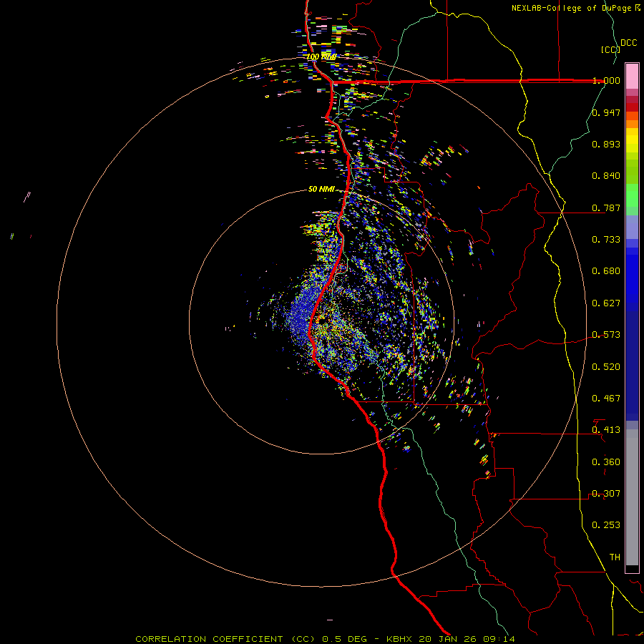
Task: Click the 20 JAN 26 date text
Action: [x=449, y=639]
